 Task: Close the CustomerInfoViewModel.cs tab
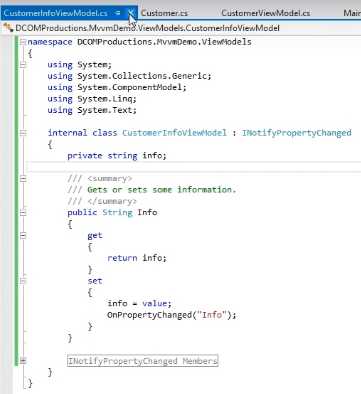131,13
